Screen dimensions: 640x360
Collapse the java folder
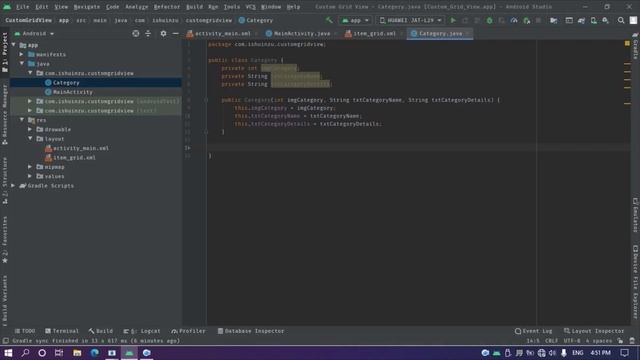22,64
